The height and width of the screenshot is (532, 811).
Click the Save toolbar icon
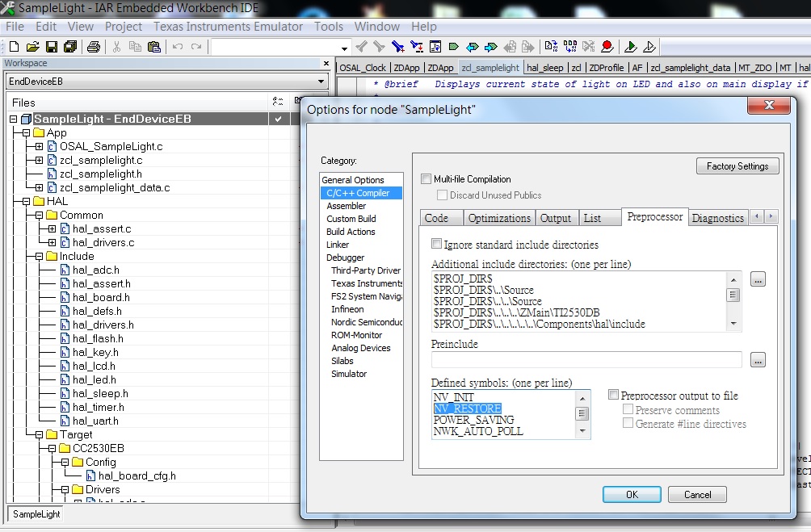51,47
